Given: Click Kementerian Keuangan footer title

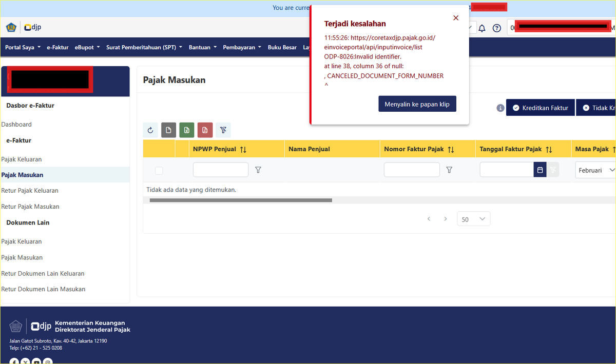Looking at the screenshot, I should click(x=90, y=323).
